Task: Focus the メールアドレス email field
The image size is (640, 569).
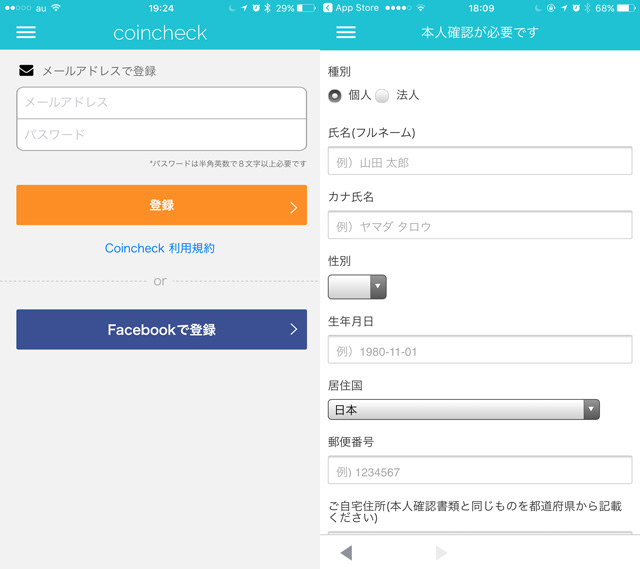Action: coord(162,102)
